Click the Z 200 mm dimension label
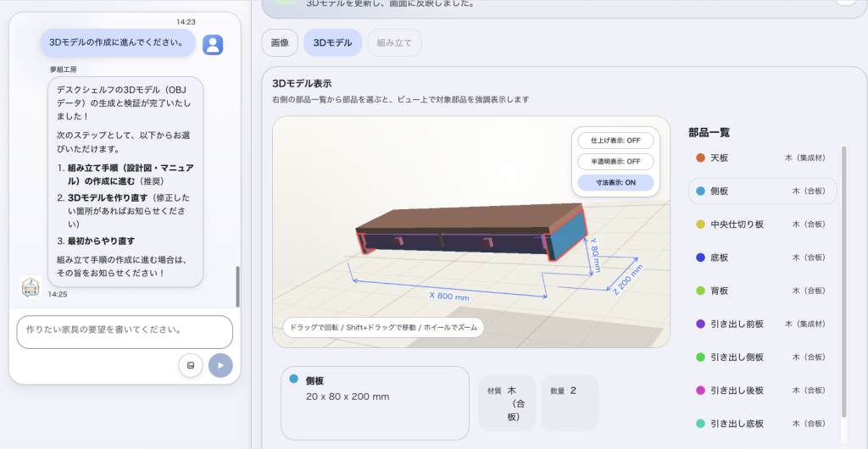 [627, 280]
